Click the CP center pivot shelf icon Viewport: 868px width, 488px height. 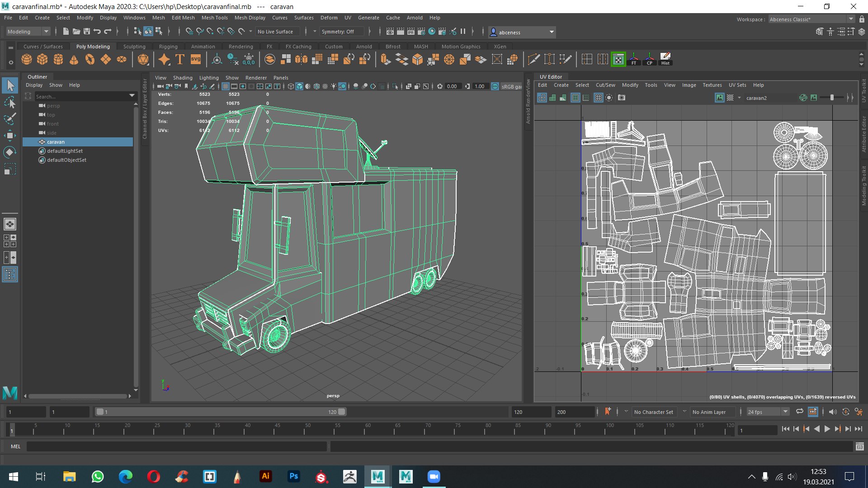coord(650,59)
